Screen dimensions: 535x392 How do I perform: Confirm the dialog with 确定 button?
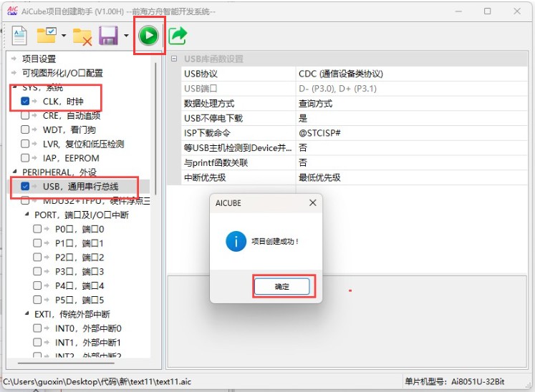tap(282, 286)
